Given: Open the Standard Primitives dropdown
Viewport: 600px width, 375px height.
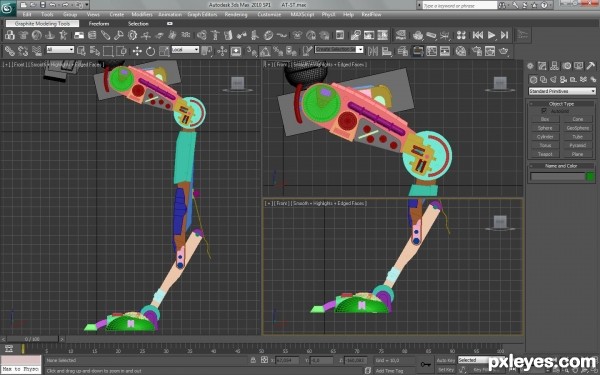Looking at the screenshot, I should 562,91.
